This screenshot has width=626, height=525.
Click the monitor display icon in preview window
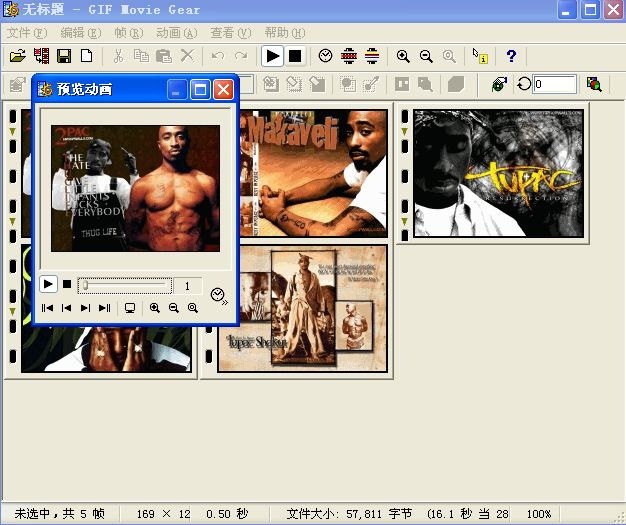coord(130,308)
